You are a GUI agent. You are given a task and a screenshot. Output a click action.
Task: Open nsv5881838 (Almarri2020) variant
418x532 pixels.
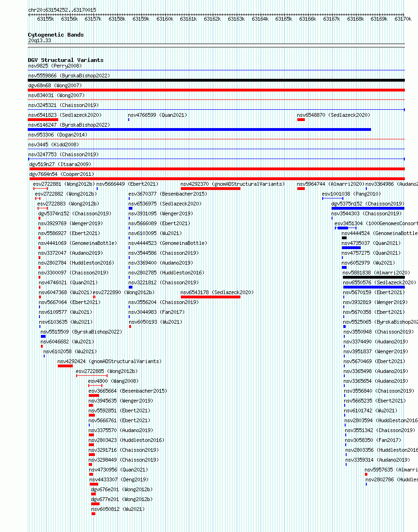pyautogui.click(x=376, y=273)
